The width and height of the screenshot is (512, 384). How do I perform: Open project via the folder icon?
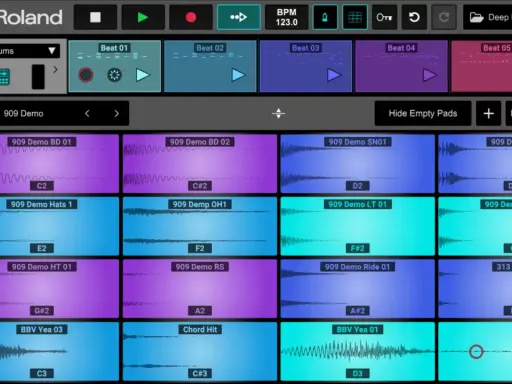[x=476, y=17]
